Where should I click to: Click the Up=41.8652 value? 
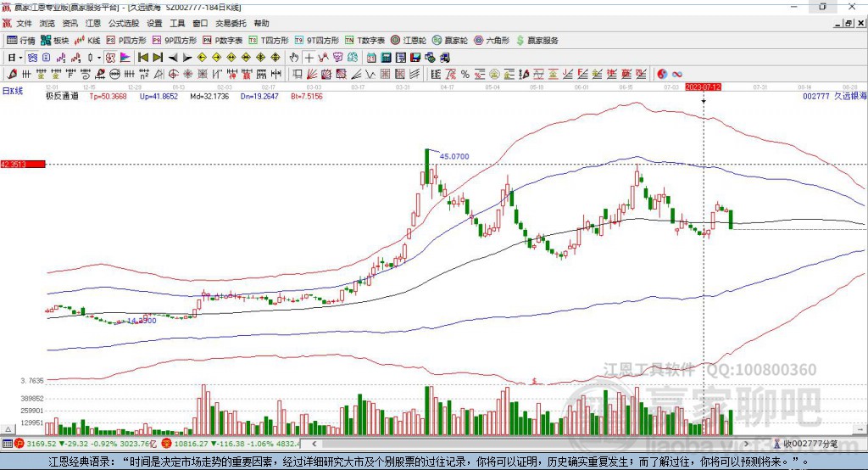tap(159, 96)
